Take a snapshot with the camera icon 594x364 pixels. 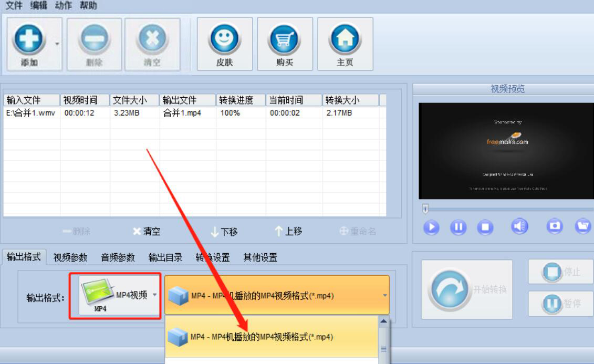coord(555,226)
